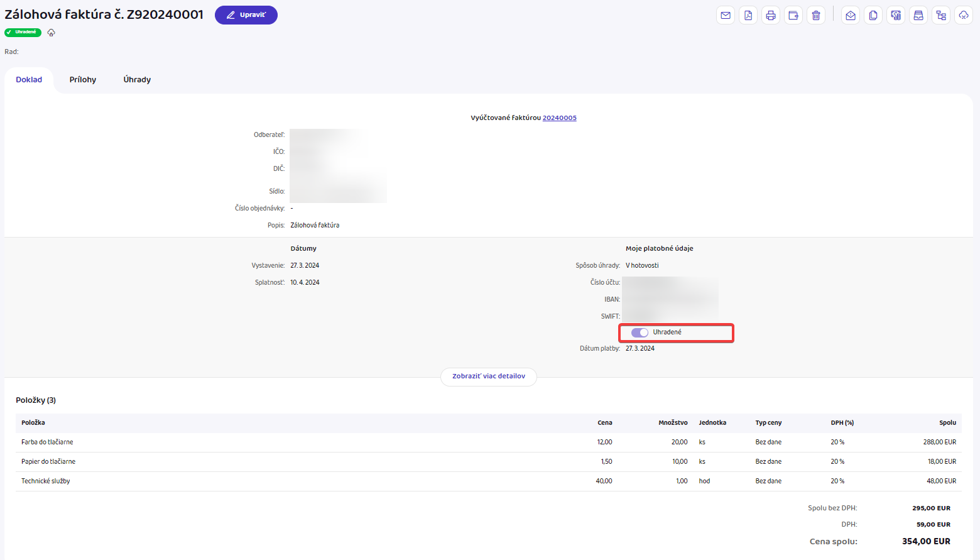The image size is (980, 560).
Task: Send the invoice by email envelope icon
Action: [726, 16]
